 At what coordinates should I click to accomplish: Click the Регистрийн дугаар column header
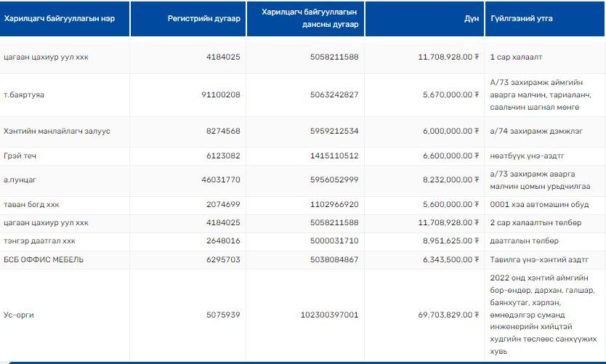(204, 18)
